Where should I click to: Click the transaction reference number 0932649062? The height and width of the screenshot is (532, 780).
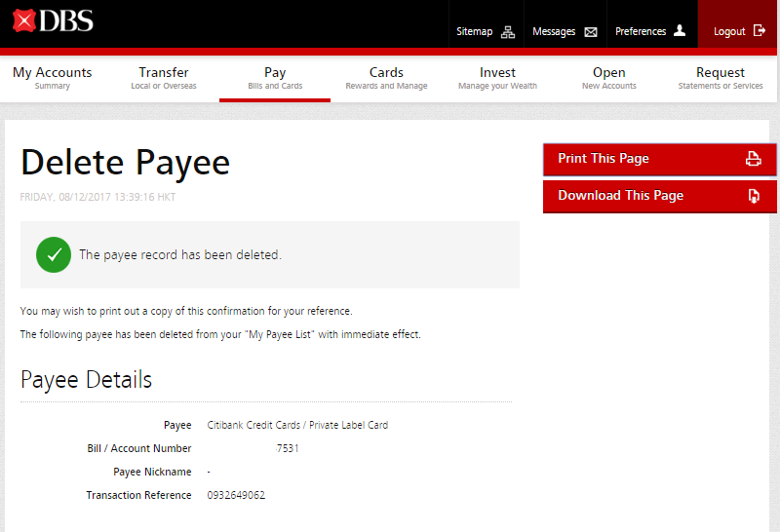(236, 495)
